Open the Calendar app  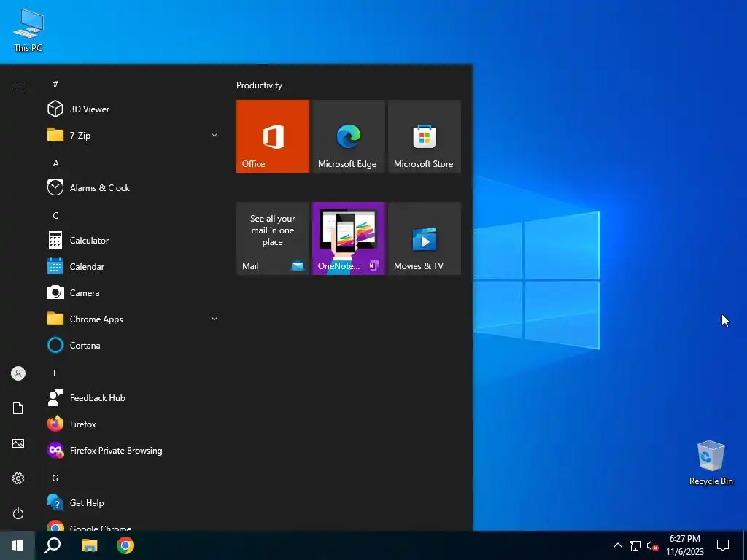[x=133, y=267]
